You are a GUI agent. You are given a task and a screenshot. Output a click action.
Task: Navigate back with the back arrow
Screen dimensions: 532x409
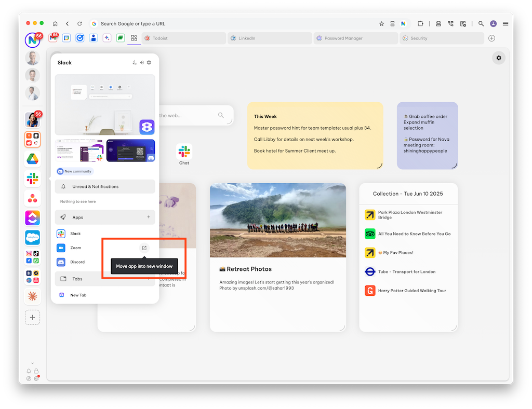[x=67, y=24]
